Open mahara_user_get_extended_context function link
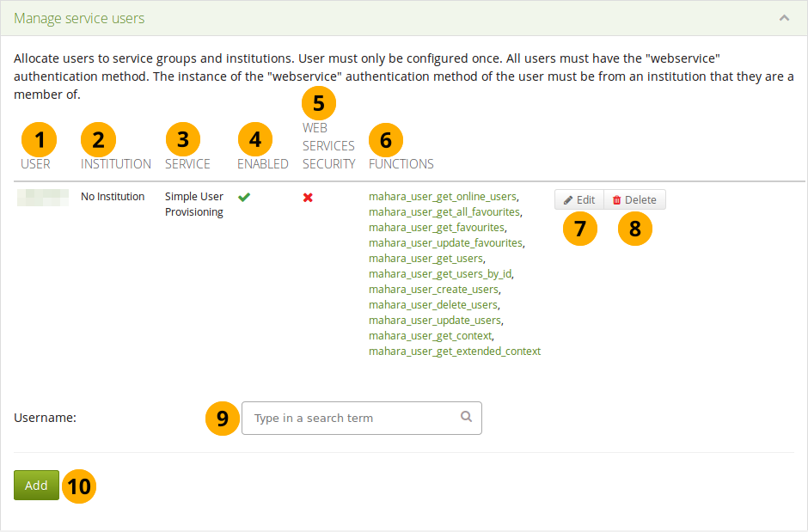This screenshot has height=532, width=808. (x=455, y=352)
